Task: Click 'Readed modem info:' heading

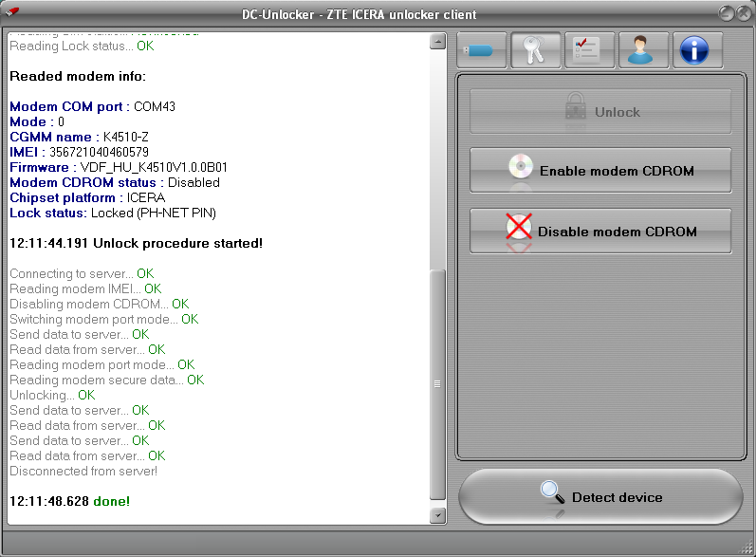Action: pos(78,76)
